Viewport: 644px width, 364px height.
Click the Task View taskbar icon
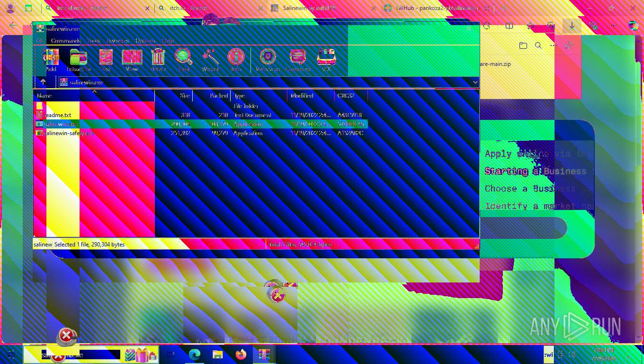click(171, 354)
